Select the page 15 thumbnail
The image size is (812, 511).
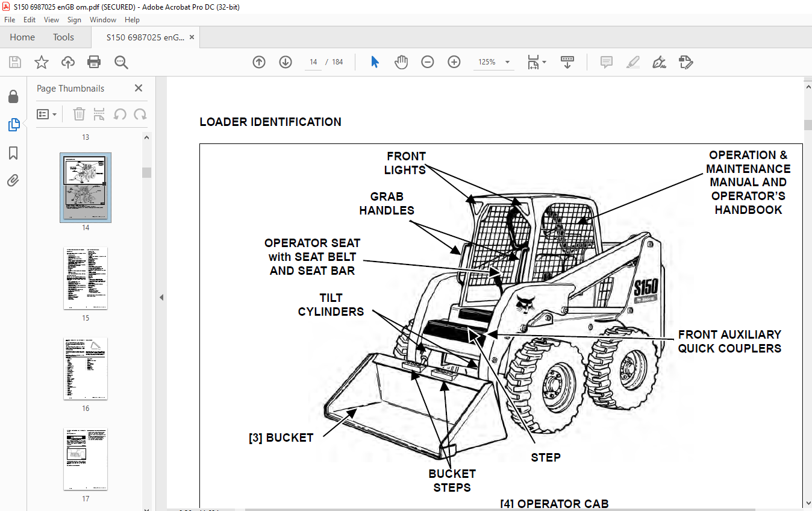pyautogui.click(x=86, y=278)
